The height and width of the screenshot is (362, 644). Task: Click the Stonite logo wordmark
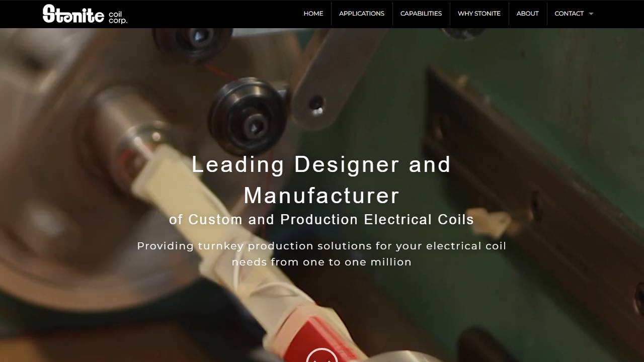[73, 14]
